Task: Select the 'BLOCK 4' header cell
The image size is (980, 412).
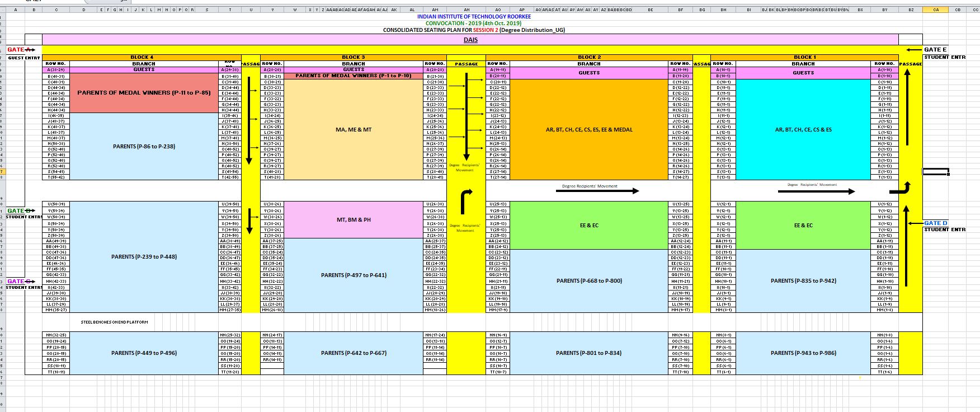Action: click(x=142, y=57)
